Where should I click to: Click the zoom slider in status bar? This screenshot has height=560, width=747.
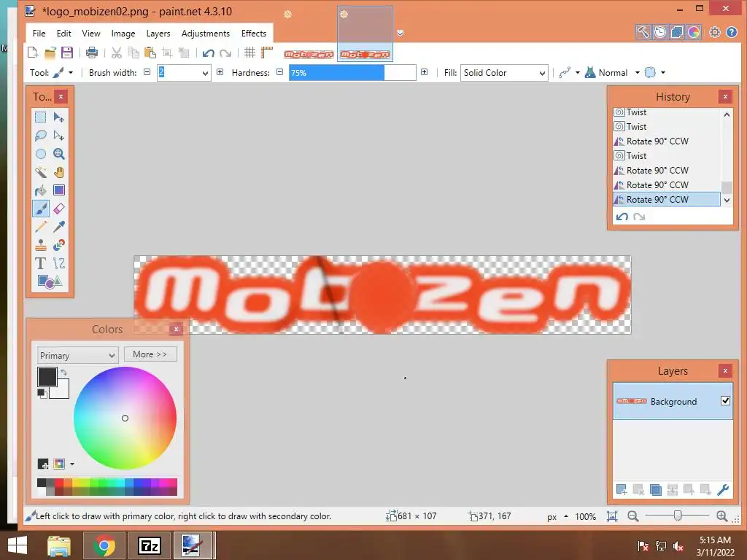[x=677, y=516]
